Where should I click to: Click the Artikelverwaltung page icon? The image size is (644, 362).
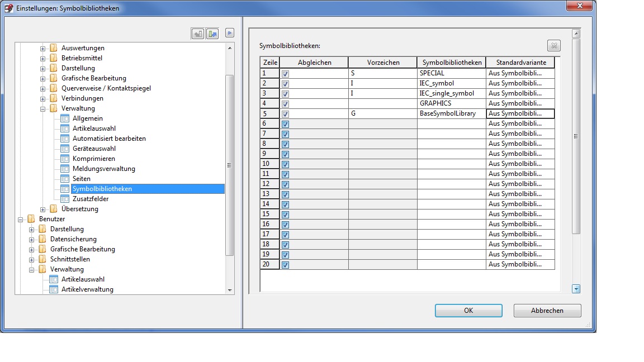pyautogui.click(x=54, y=289)
